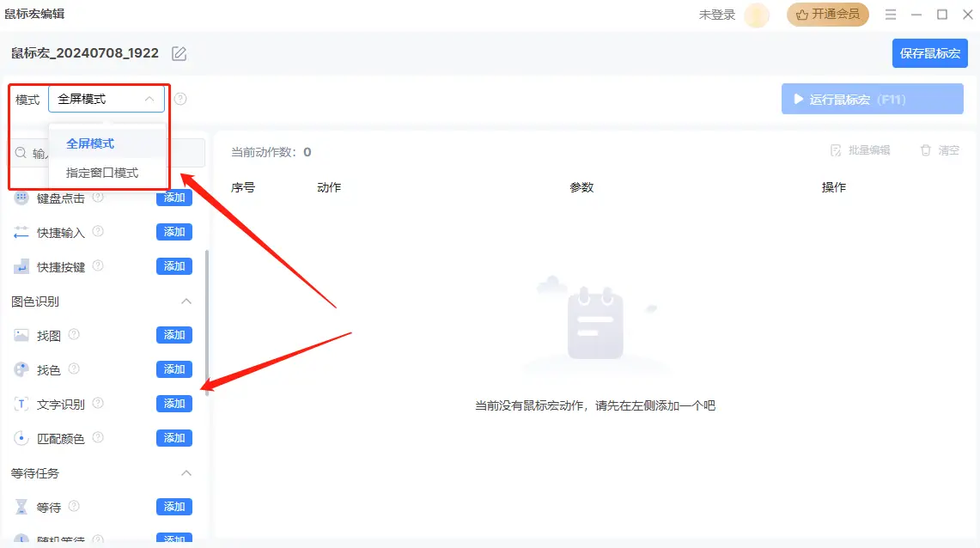
Task: Open the 模式 mode dropdown
Action: [x=107, y=99]
